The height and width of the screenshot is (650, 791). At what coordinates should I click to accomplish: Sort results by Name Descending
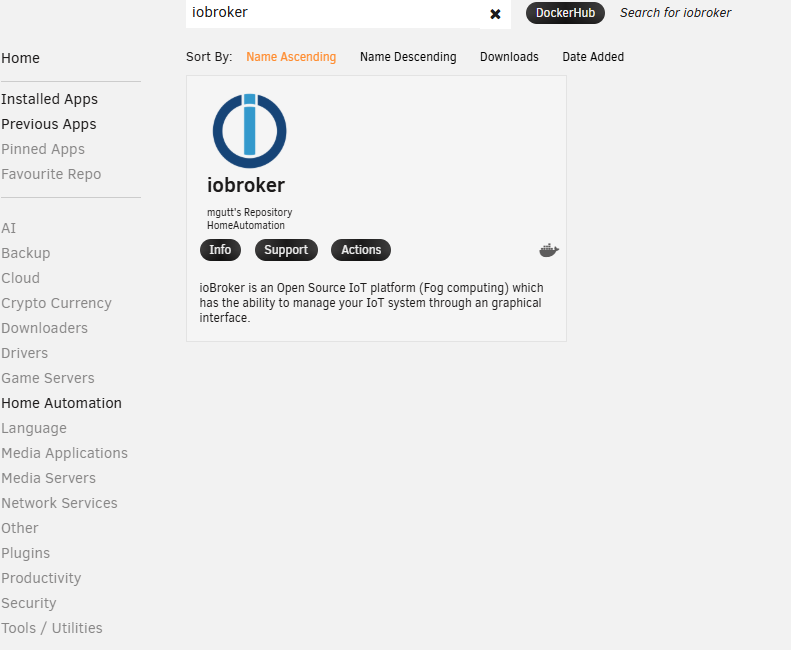click(x=408, y=57)
